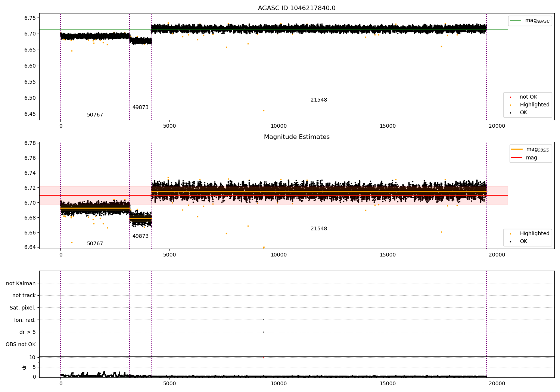This screenshot has height=392, width=560.
Task: Click the 15000 x-axis tick under bottom plot
Action: tap(388, 383)
